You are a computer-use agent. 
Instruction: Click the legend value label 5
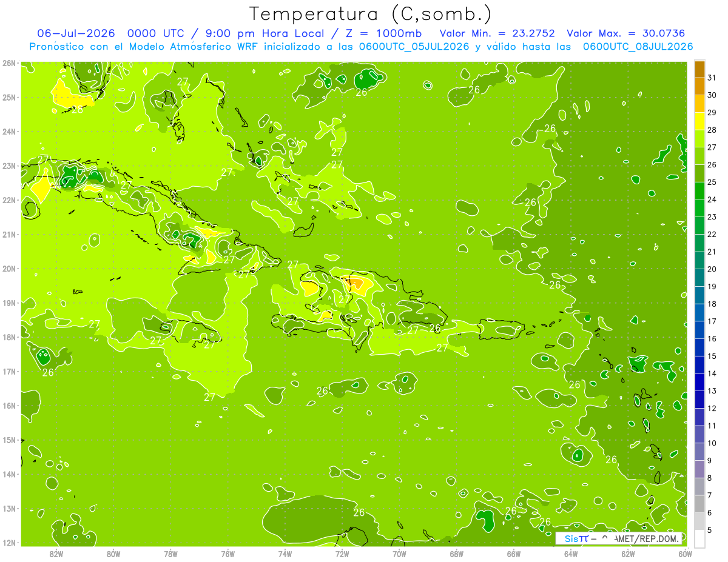710,530
